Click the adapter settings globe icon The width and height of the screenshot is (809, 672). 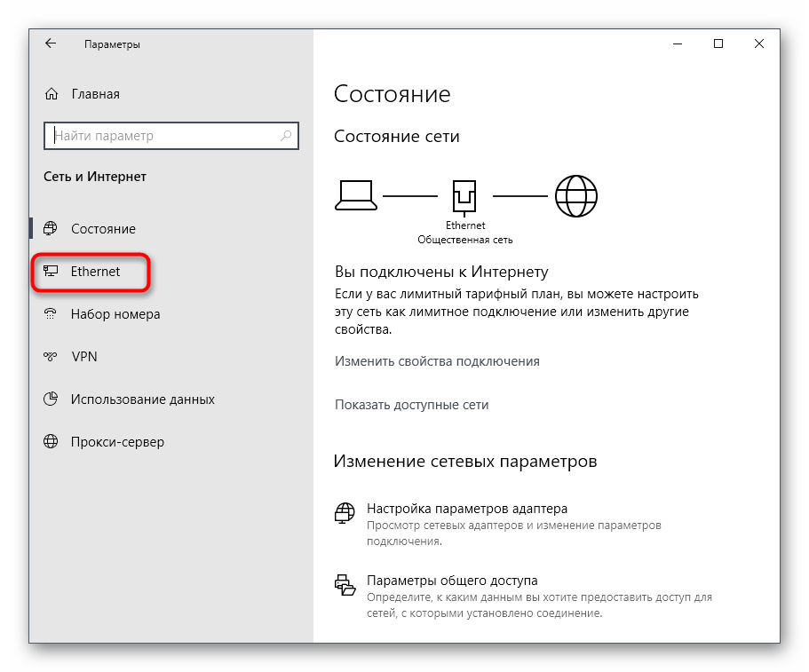[x=344, y=513]
